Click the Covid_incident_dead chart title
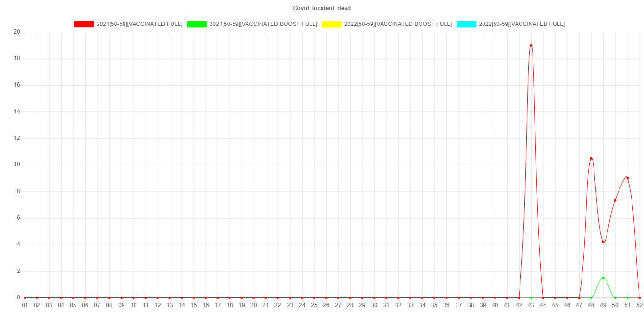 tap(322, 8)
